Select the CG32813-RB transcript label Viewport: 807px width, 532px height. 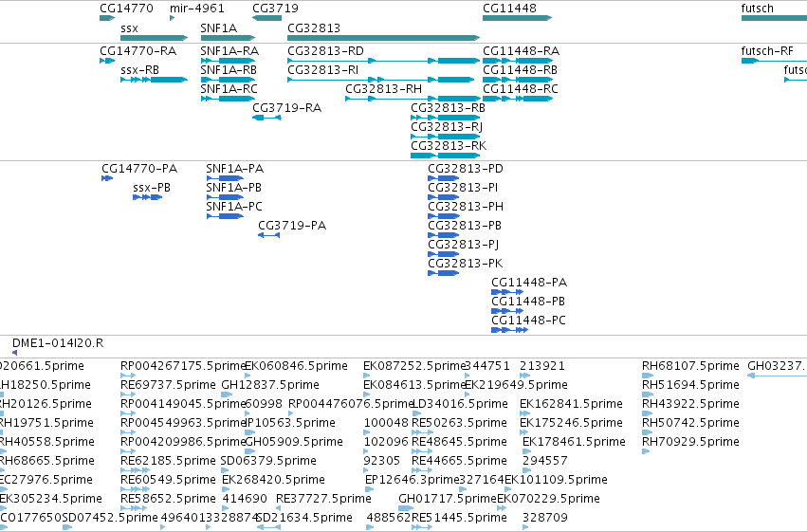[x=448, y=108]
